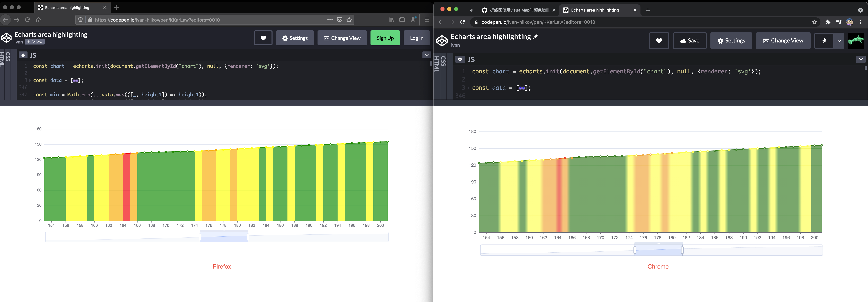Open the dropdown arrow next to the pin button
868x302 pixels.
[839, 40]
